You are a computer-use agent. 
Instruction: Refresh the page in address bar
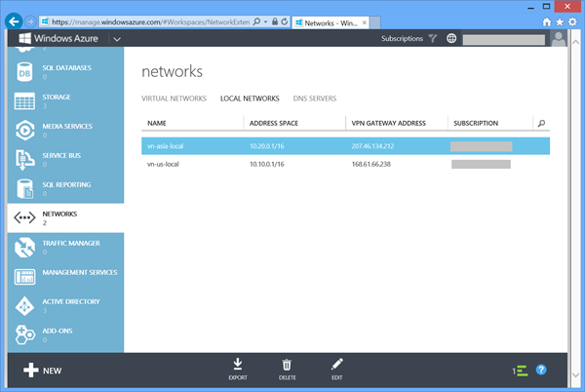point(285,21)
